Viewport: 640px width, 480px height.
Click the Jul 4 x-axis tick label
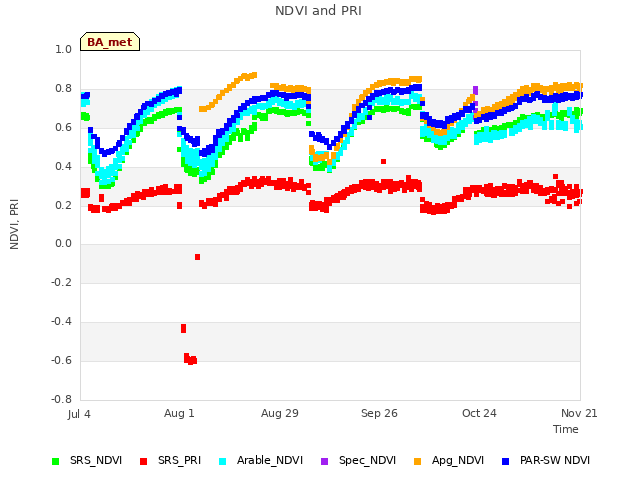79,414
